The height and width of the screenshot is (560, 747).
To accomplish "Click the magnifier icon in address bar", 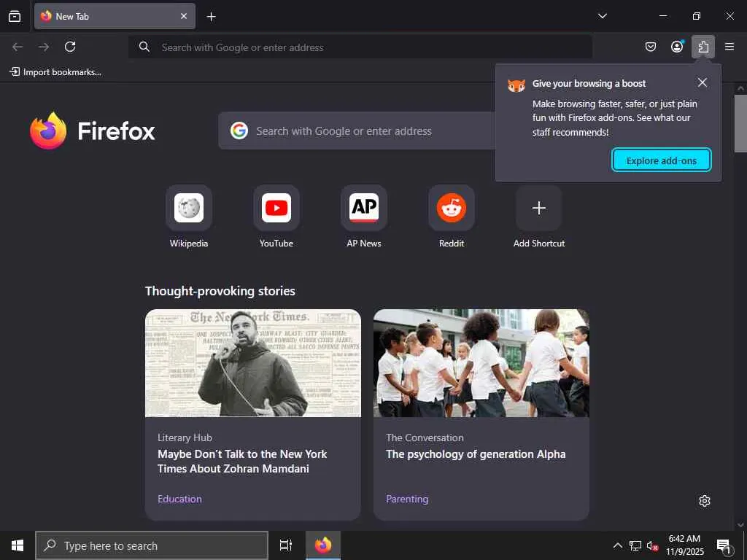I will (x=144, y=47).
